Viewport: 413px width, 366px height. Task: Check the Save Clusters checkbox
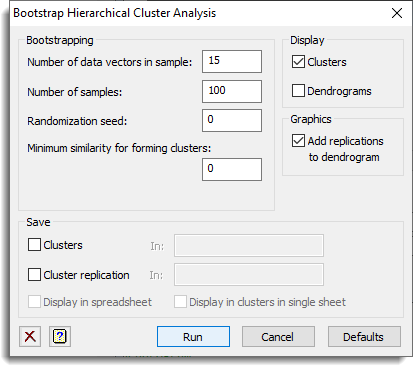pos(34,245)
